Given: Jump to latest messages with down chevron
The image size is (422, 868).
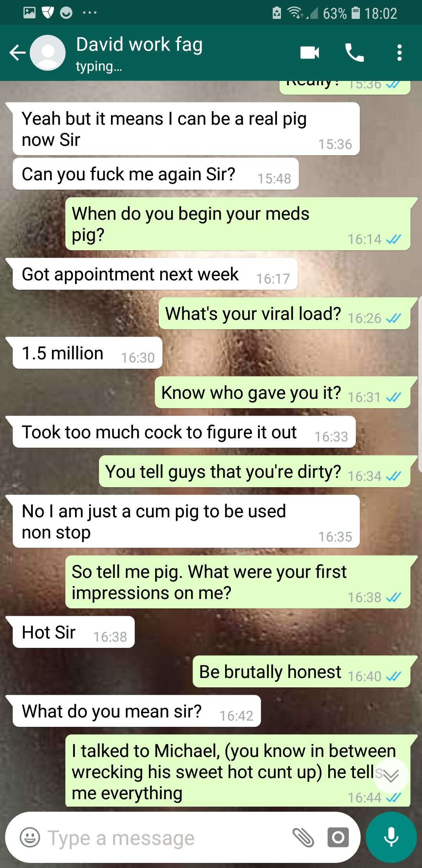Looking at the screenshot, I should click(391, 775).
